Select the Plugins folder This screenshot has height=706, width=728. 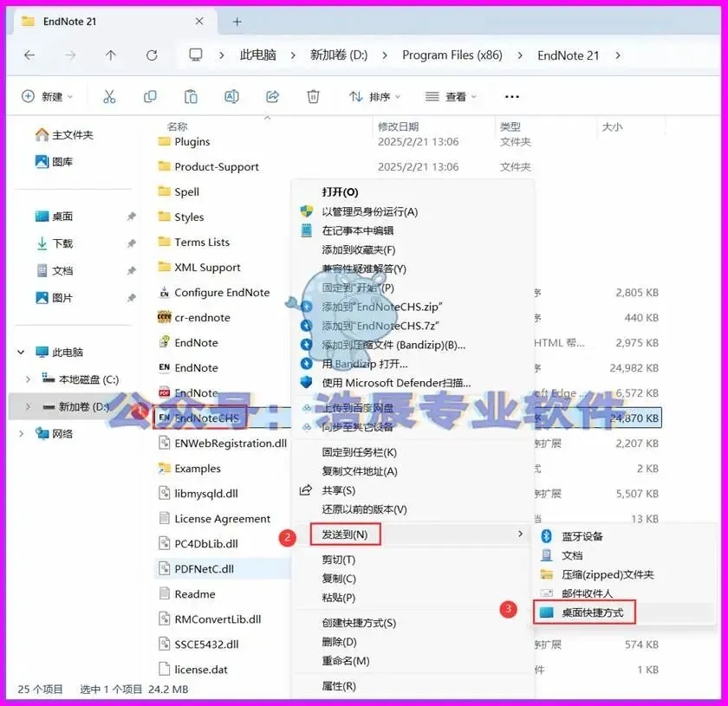(184, 141)
